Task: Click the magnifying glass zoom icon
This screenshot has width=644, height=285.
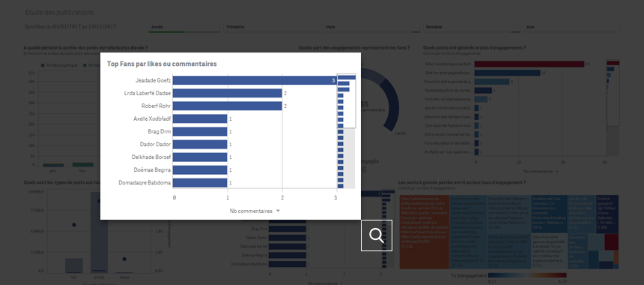Action: click(376, 235)
